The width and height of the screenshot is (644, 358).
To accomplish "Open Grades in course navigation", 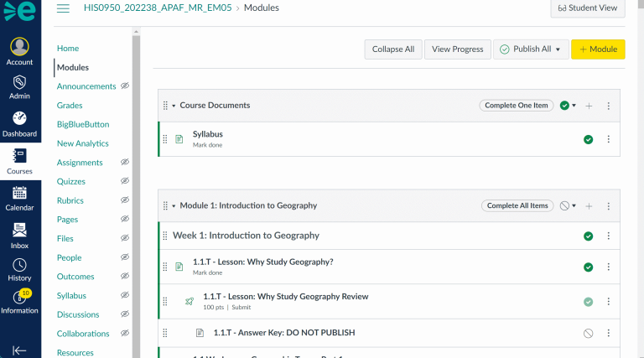I will [70, 106].
